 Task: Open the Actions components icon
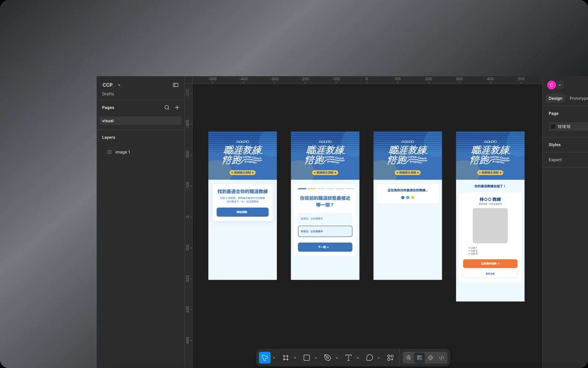[390, 358]
